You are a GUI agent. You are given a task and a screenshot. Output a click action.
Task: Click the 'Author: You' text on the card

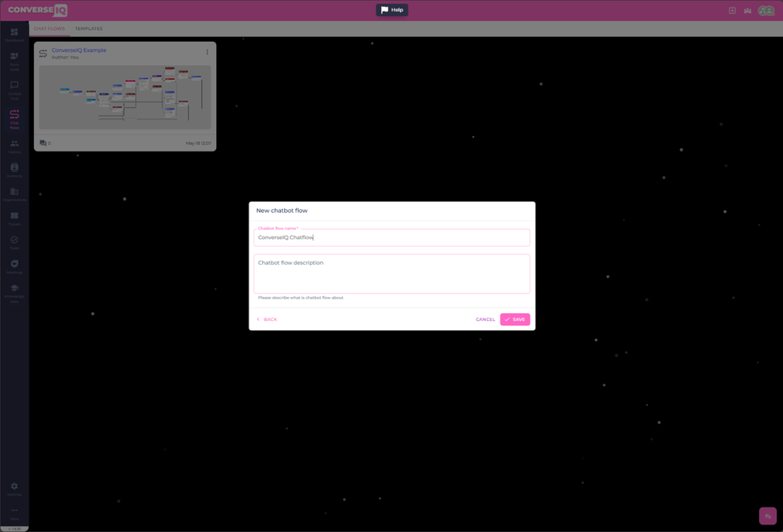(65, 57)
